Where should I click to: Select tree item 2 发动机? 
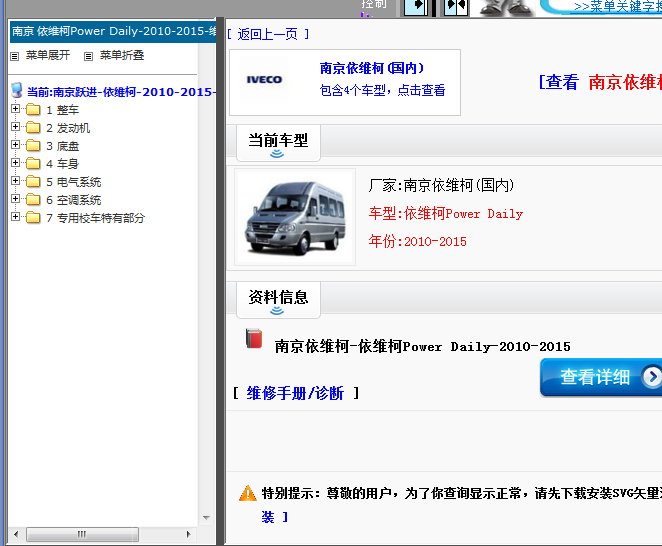[68, 128]
